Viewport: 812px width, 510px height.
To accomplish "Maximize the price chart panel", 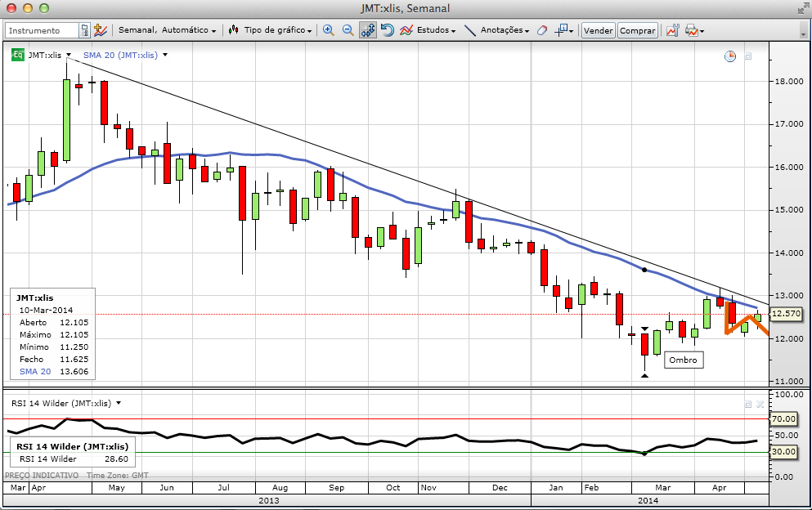I will 747,56.
